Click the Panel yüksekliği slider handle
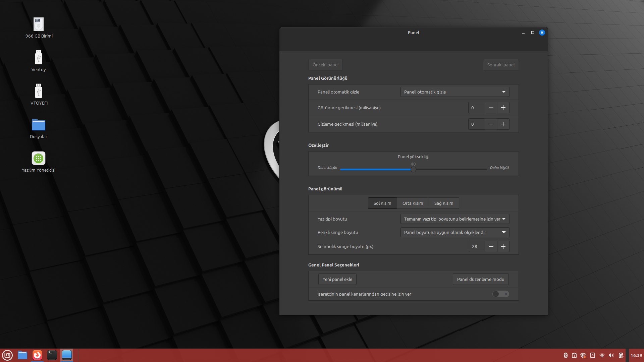The image size is (644, 362). (x=413, y=170)
